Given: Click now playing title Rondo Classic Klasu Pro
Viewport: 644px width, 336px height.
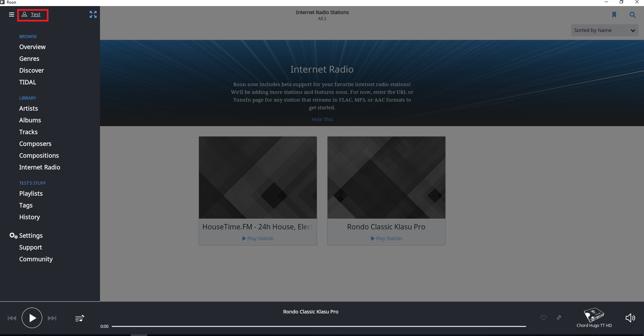Looking at the screenshot, I should [x=311, y=312].
